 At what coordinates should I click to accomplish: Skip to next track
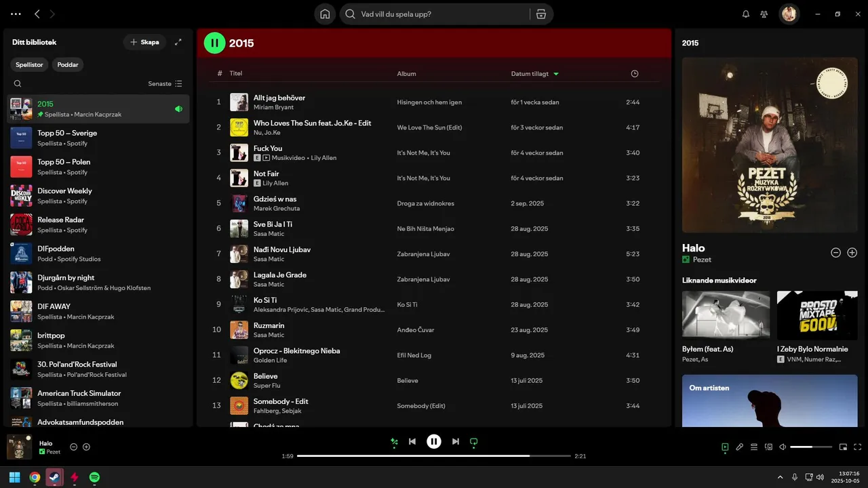click(x=456, y=442)
